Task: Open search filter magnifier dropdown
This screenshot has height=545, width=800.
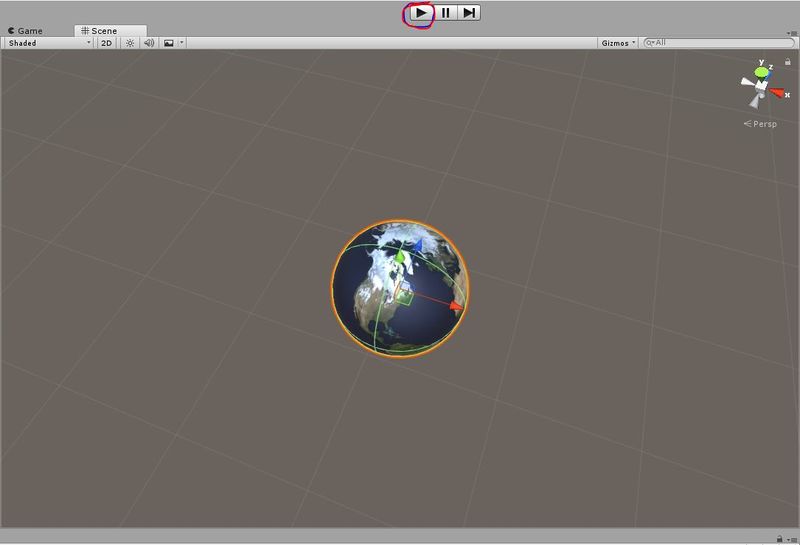Action: pyautogui.click(x=650, y=43)
